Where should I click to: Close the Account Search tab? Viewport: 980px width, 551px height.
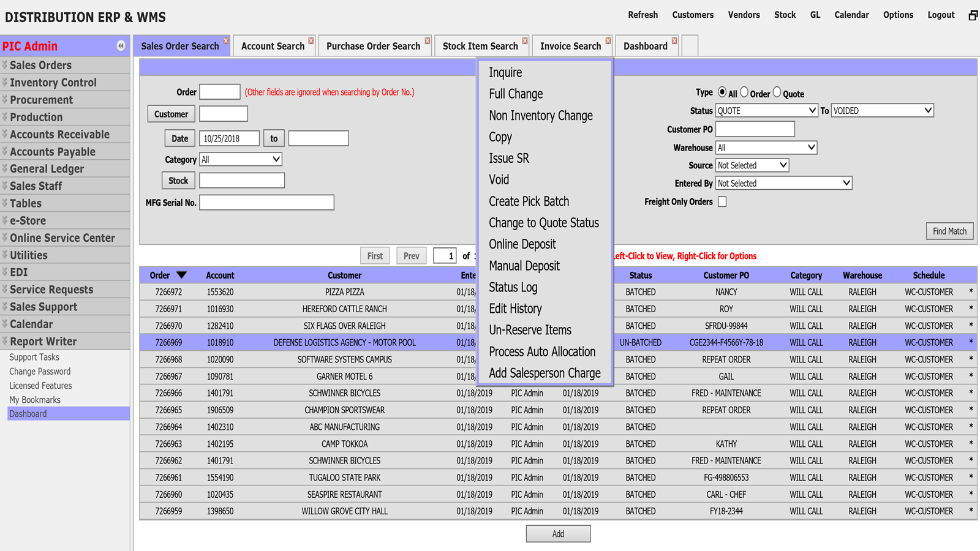pos(311,41)
